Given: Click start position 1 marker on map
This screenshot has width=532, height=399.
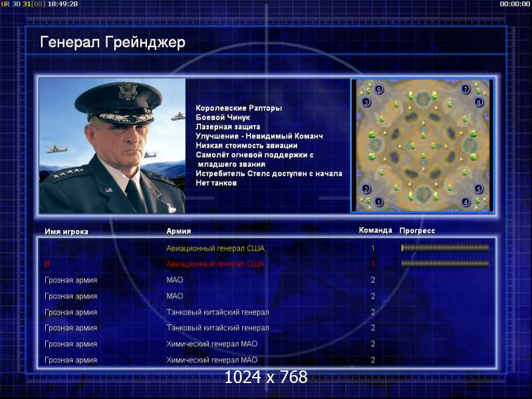Looking at the screenshot, I should coord(378,202).
